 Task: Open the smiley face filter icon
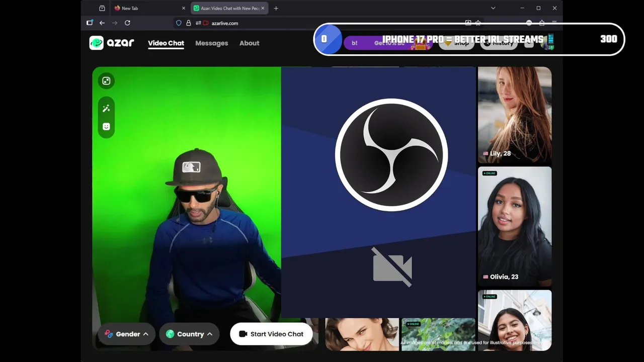[x=106, y=127]
